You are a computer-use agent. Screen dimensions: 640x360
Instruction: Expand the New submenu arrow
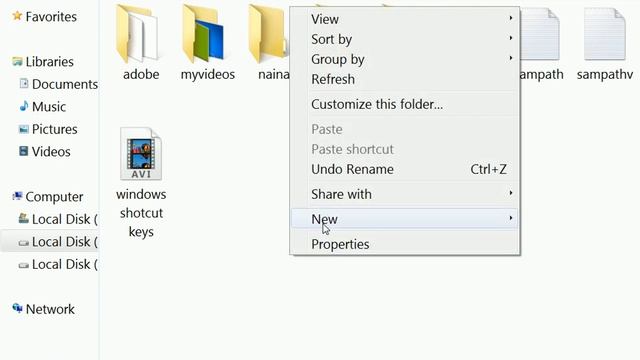coord(511,218)
